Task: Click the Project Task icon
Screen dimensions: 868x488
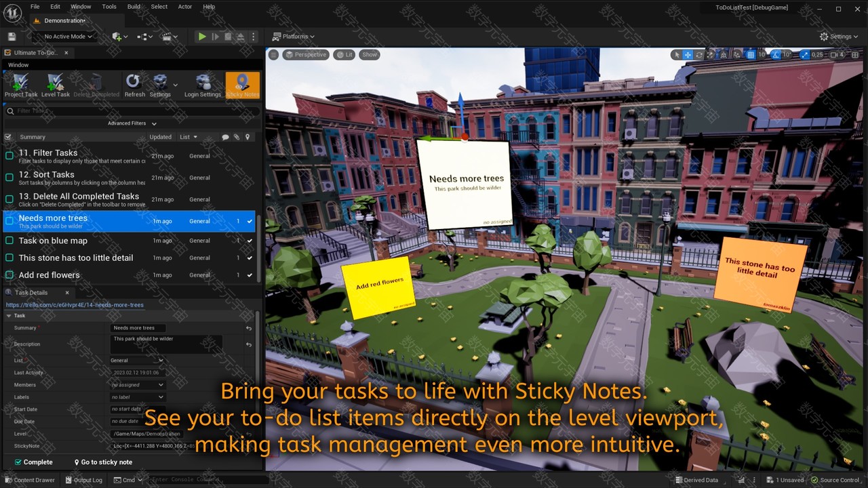Action: 21,85
